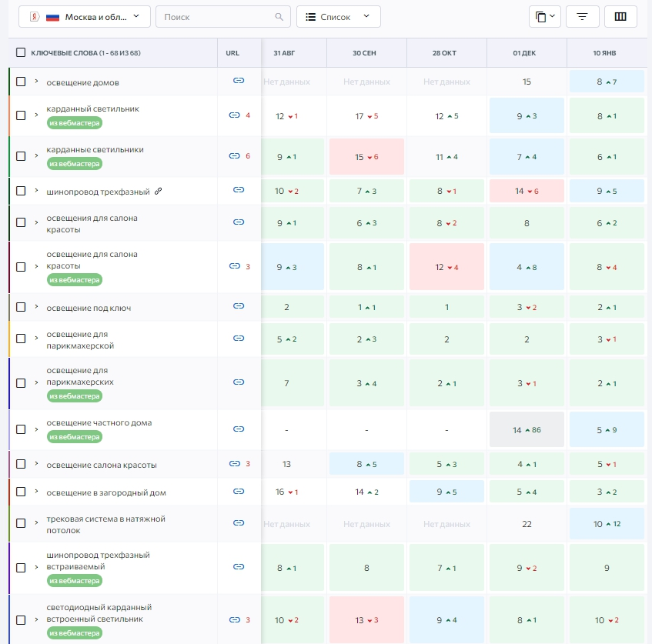Open URL link for освещение салона красоты
This screenshot has height=644, width=652.
tap(235, 463)
